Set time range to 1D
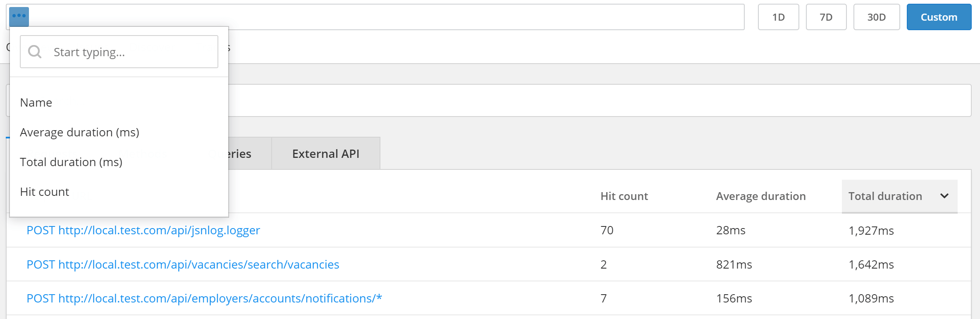Image resolution: width=980 pixels, height=319 pixels. [778, 17]
